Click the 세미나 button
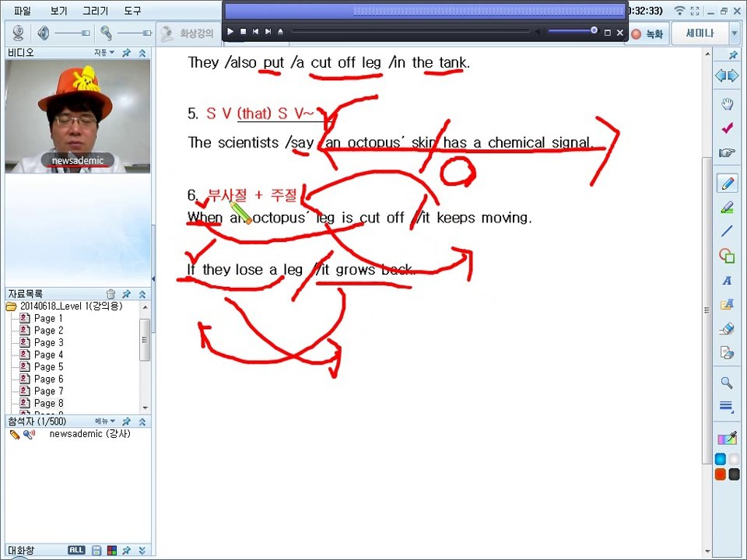This screenshot has height=560, width=747. point(700,33)
